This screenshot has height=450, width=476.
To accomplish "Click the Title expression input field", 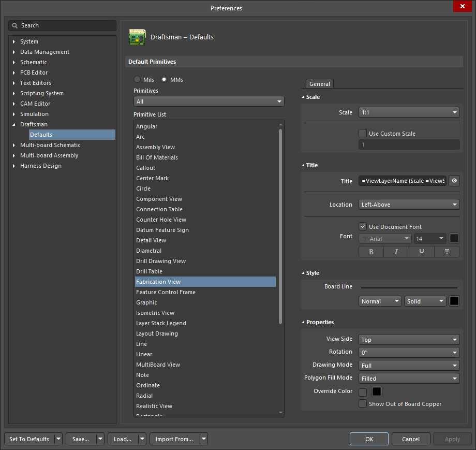I will click(x=402, y=181).
